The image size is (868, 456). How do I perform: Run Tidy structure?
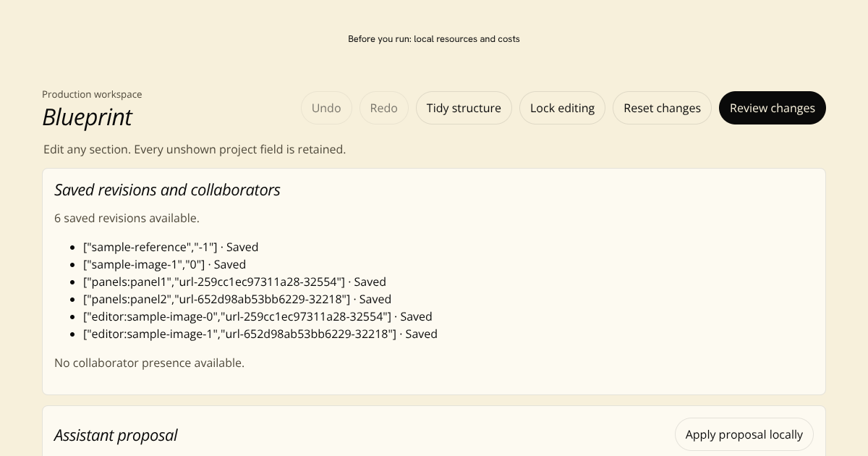point(464,108)
